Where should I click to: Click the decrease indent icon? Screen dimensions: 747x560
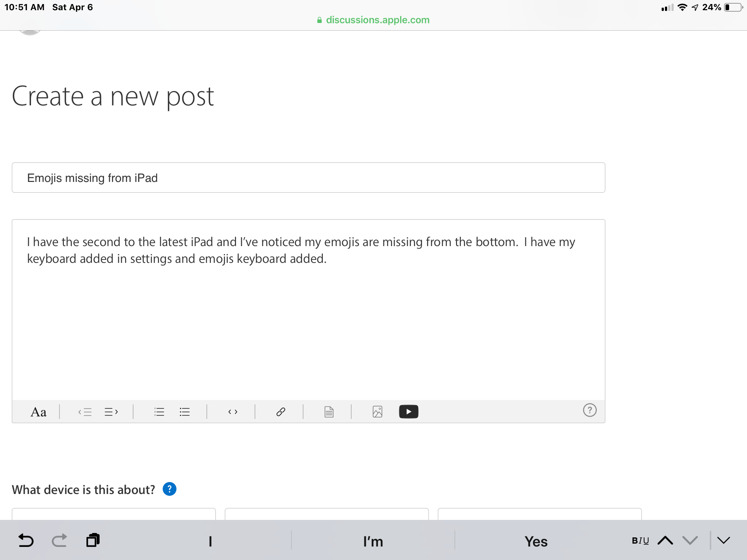point(85,412)
